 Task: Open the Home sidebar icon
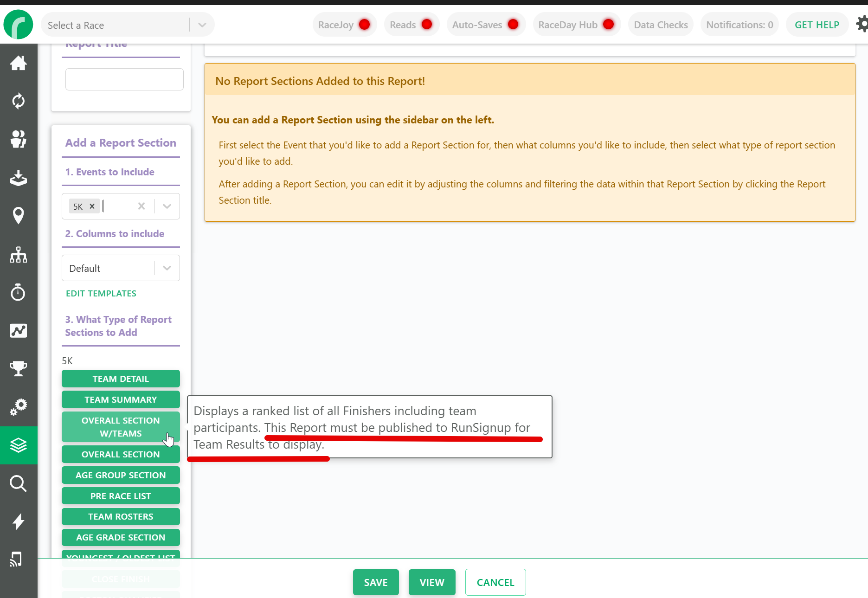(19, 63)
